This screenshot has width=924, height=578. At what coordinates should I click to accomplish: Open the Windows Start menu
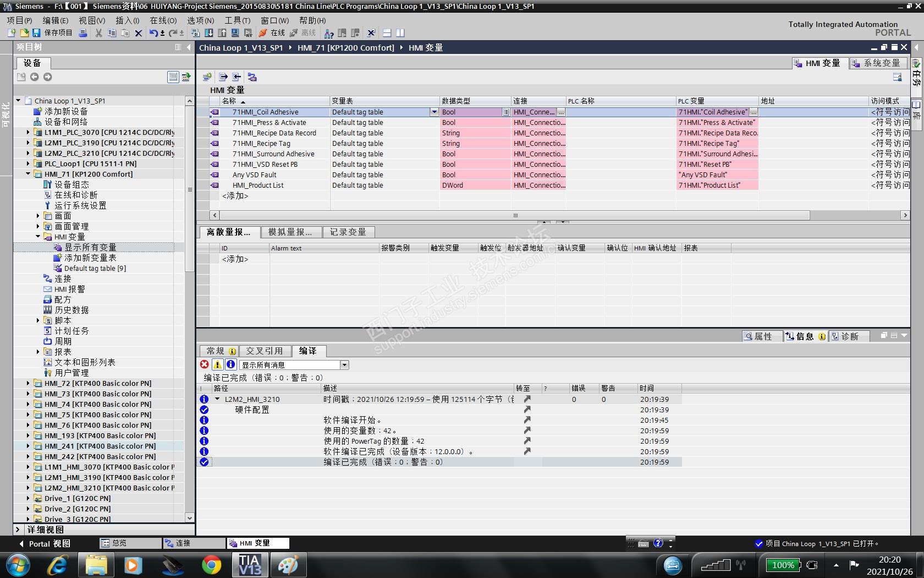click(x=18, y=565)
